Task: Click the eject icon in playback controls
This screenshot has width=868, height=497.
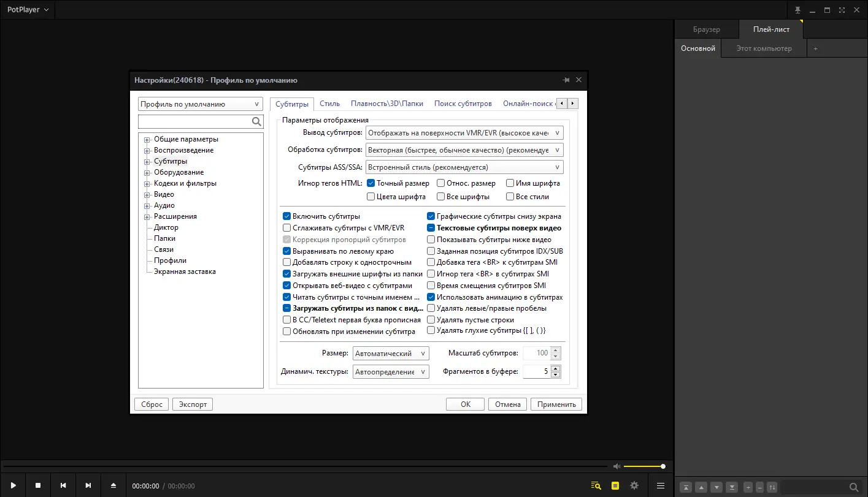Action: coord(113,485)
